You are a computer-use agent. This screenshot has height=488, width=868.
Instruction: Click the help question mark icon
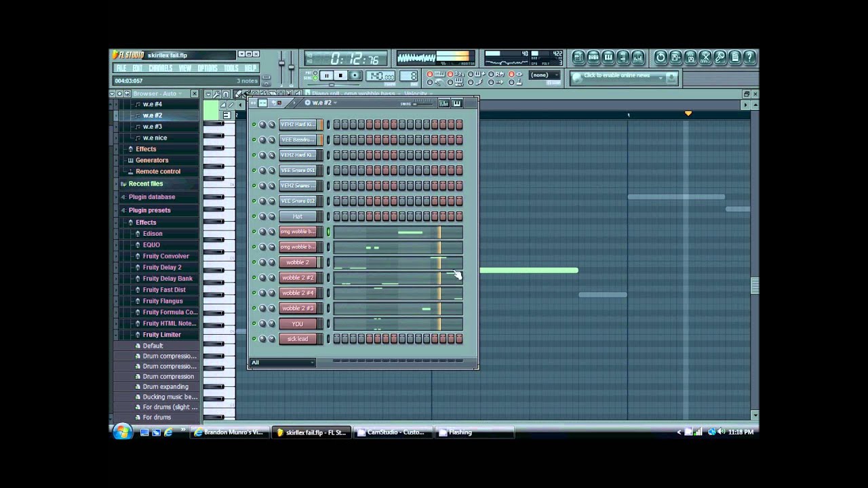(x=750, y=57)
